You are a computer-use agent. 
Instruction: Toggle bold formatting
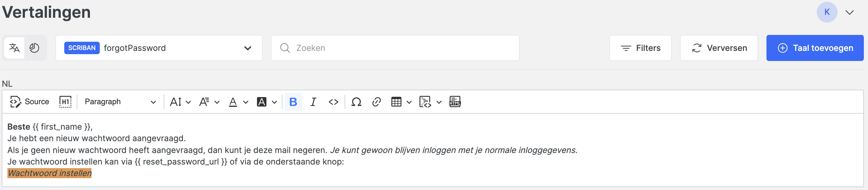point(293,102)
